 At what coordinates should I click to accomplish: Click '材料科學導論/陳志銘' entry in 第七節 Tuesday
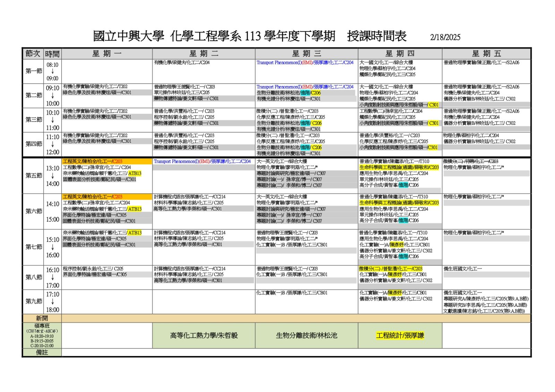[189, 239]
